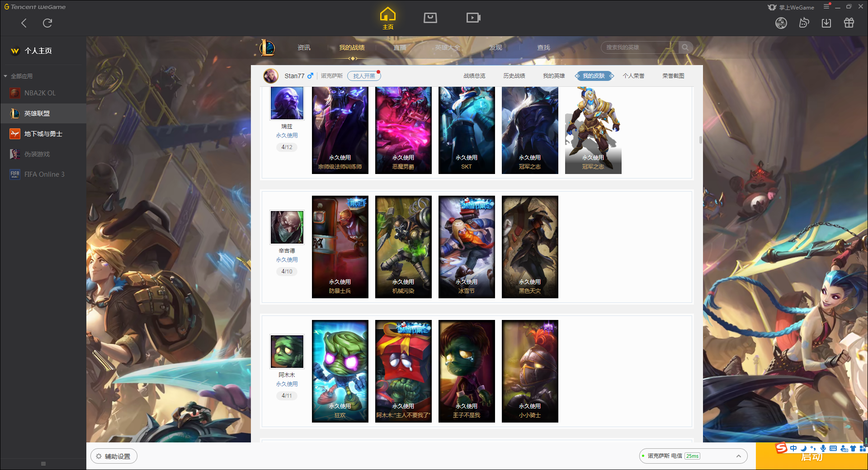868x470 pixels.
Task: Open 我的英雄 sub-tab
Action: coord(554,76)
